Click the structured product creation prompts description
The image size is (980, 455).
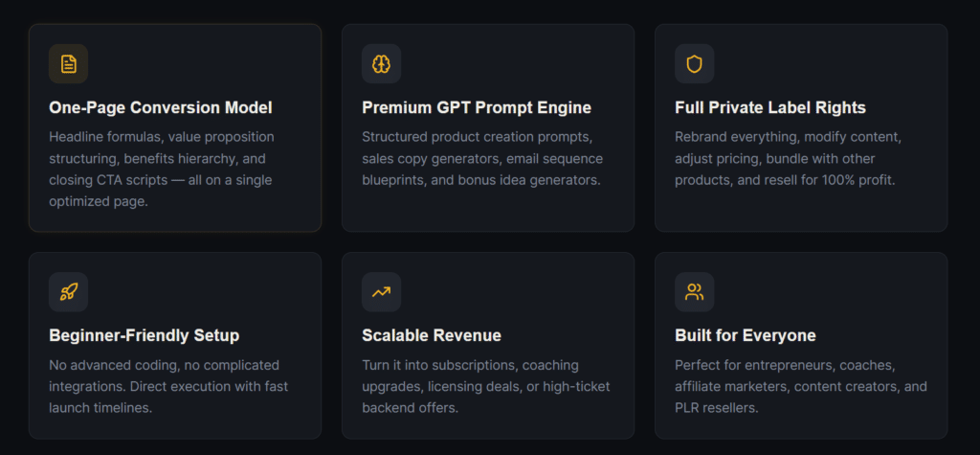482,158
